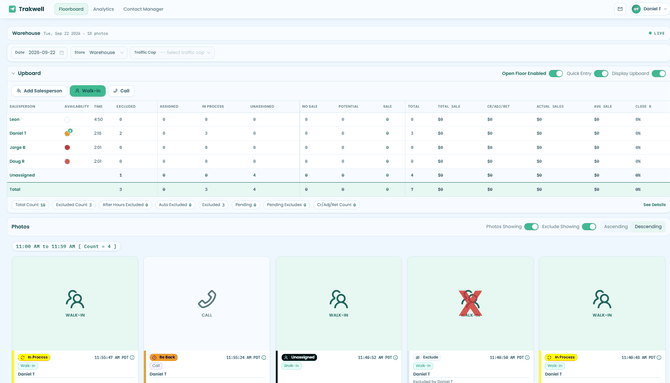The height and width of the screenshot is (383, 670).
Task: Click Jorge B's red availability indicator
Action: tap(67, 147)
